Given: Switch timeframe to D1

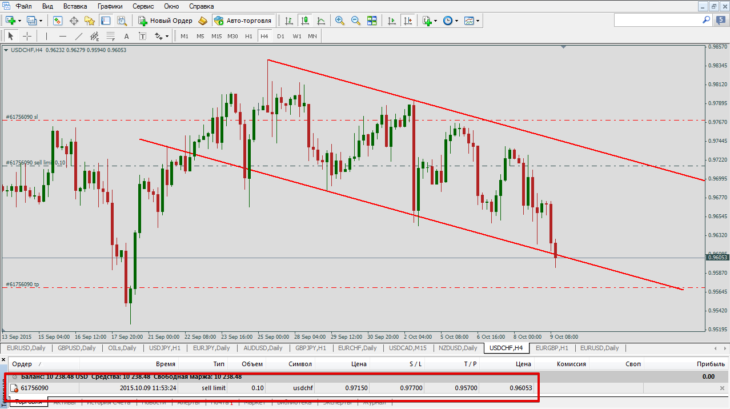Looking at the screenshot, I should (x=280, y=36).
